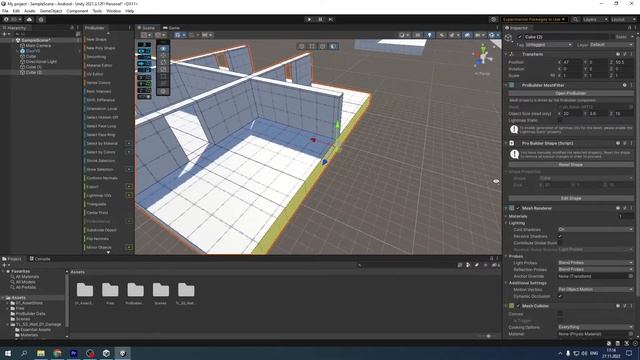The width and height of the screenshot is (640, 360).
Task: Toggle the Lightmap Static checkbox
Action: click(x=560, y=120)
